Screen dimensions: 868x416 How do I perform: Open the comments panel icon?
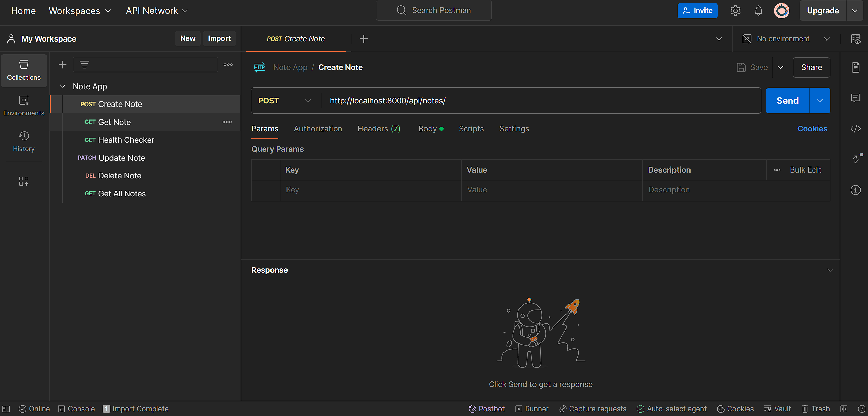(856, 98)
